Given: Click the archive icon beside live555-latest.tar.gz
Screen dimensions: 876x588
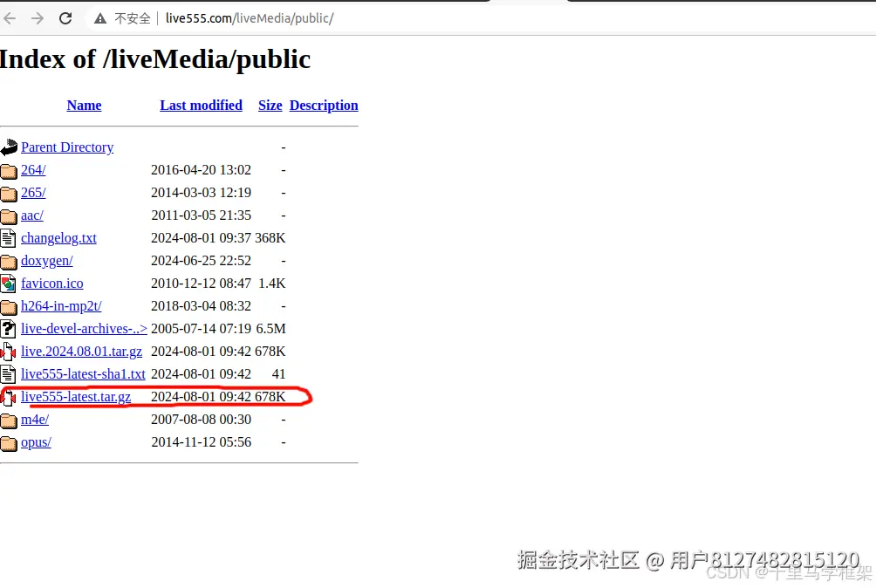Looking at the screenshot, I should (8, 397).
